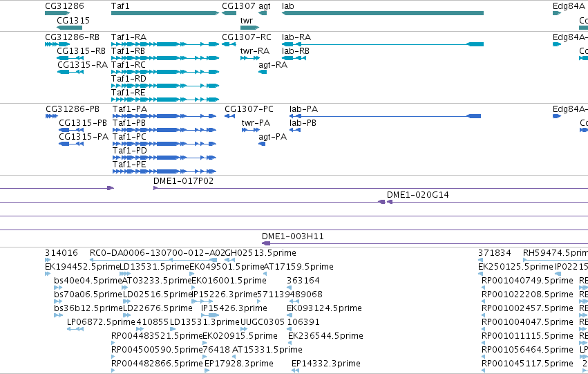This screenshot has height=374, width=588.
Task: Click protein CG1315-PA
Action: point(71,144)
